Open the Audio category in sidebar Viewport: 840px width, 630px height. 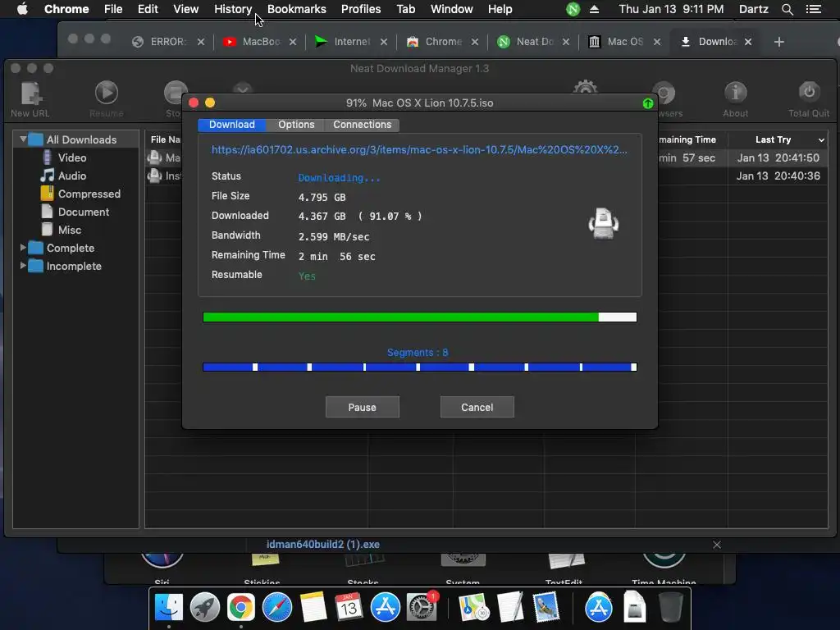(72, 176)
